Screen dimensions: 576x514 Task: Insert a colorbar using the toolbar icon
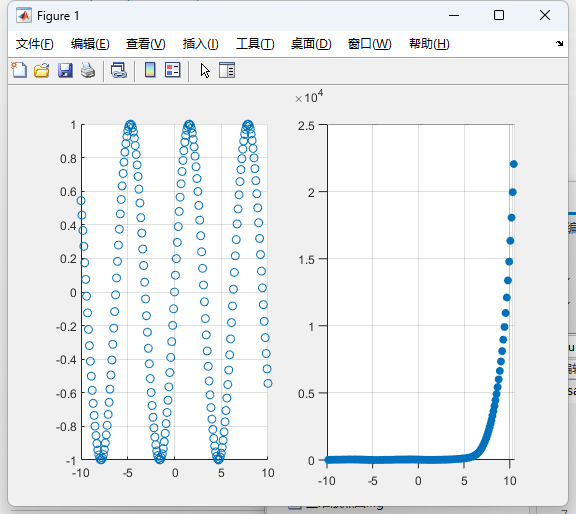click(150, 70)
